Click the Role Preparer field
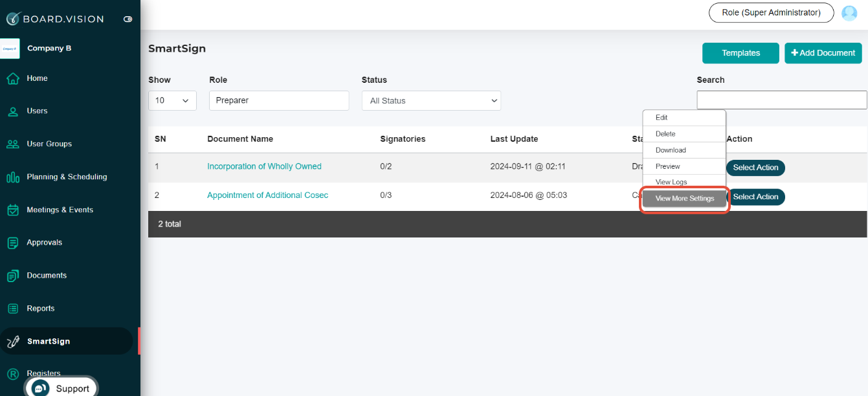This screenshot has width=868, height=396. click(279, 100)
